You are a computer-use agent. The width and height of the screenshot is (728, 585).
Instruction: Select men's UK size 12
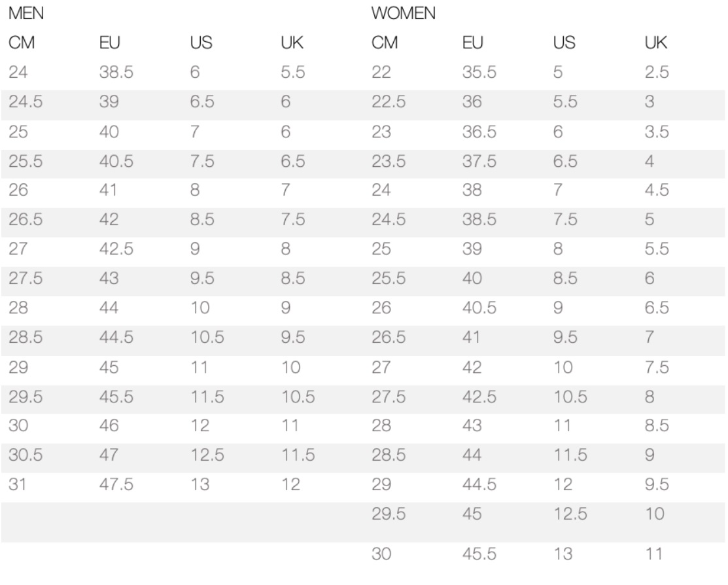(290, 484)
